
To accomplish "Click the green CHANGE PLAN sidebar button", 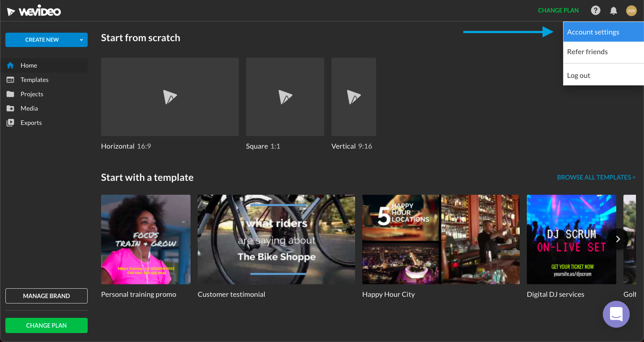I will point(47,325).
